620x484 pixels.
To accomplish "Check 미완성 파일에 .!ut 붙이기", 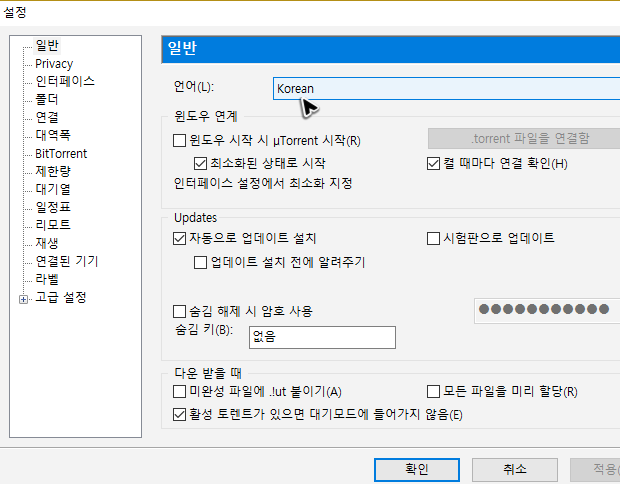I will (x=180, y=392).
